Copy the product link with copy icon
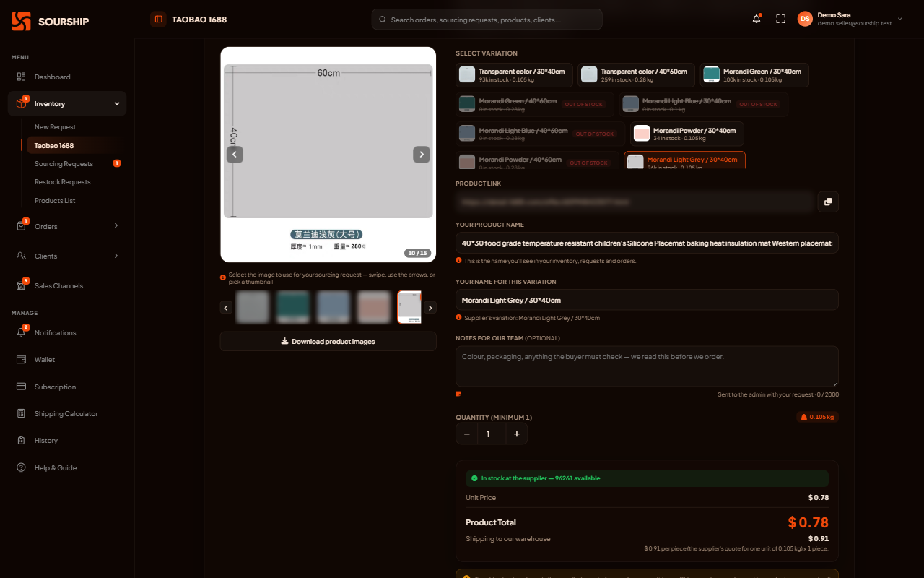This screenshot has width=924, height=578. pos(828,202)
